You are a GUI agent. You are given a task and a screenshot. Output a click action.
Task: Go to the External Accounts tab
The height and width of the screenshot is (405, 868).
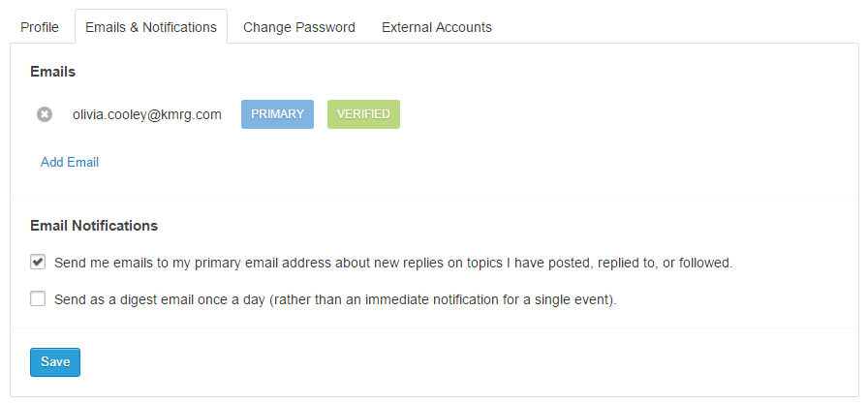pyautogui.click(x=436, y=27)
